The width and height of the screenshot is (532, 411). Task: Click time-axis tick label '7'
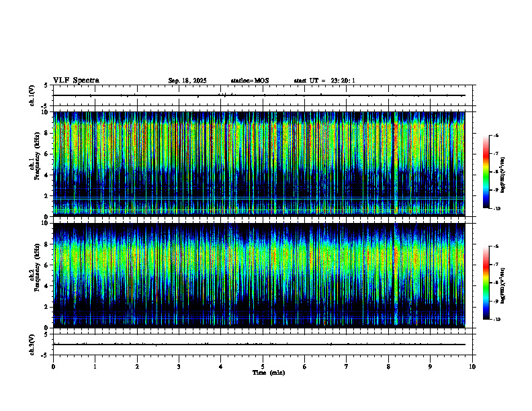(x=347, y=367)
